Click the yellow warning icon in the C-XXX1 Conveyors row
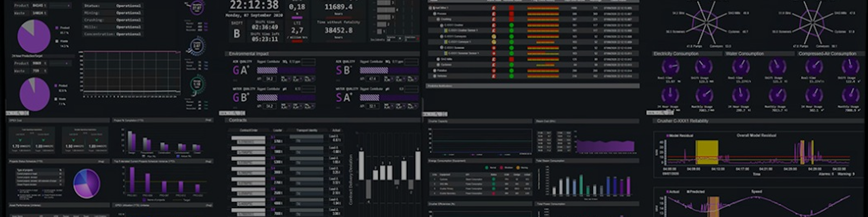Screen dimensions: 868x217 (494, 36)
